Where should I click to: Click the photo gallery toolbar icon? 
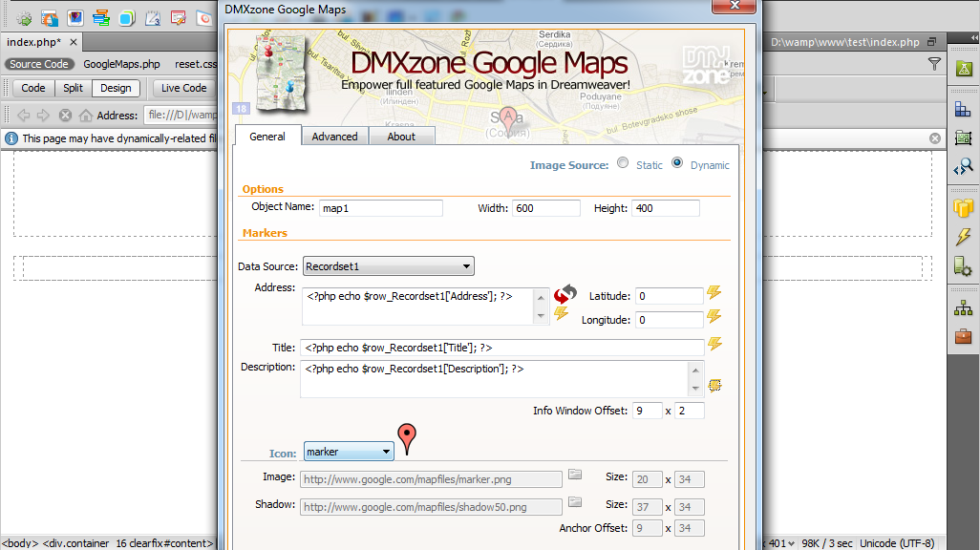(75, 18)
